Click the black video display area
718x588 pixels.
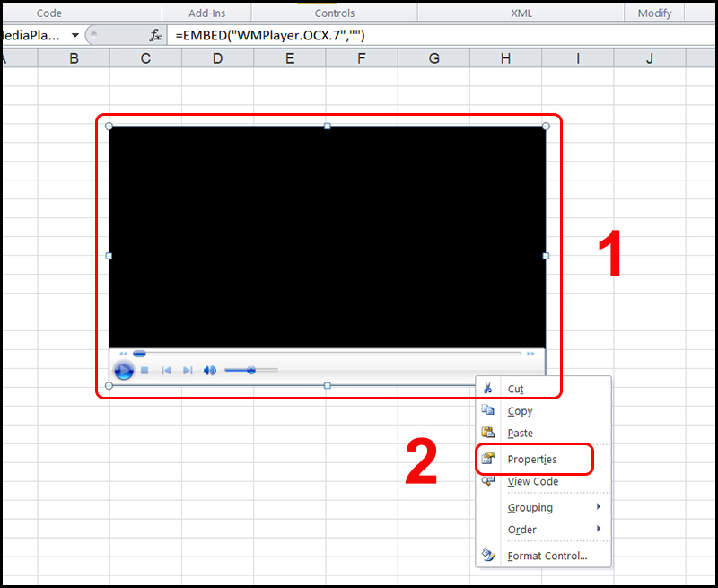[x=327, y=237]
